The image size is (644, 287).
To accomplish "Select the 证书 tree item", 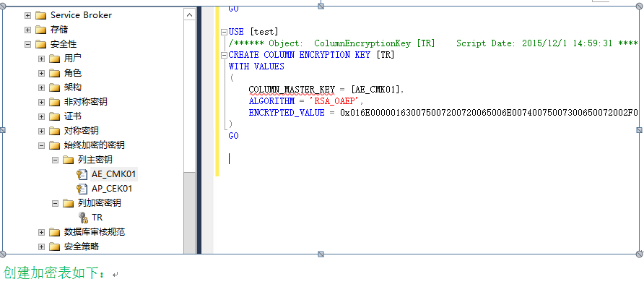I will tap(73, 117).
